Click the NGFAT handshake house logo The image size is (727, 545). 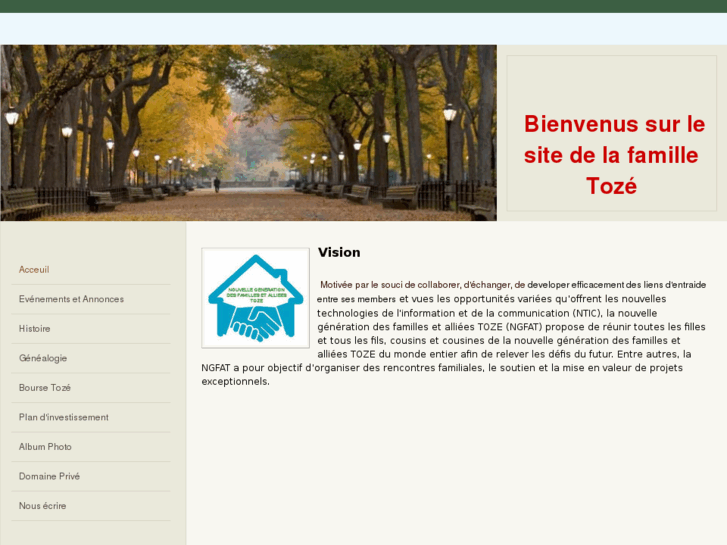pyautogui.click(x=255, y=298)
